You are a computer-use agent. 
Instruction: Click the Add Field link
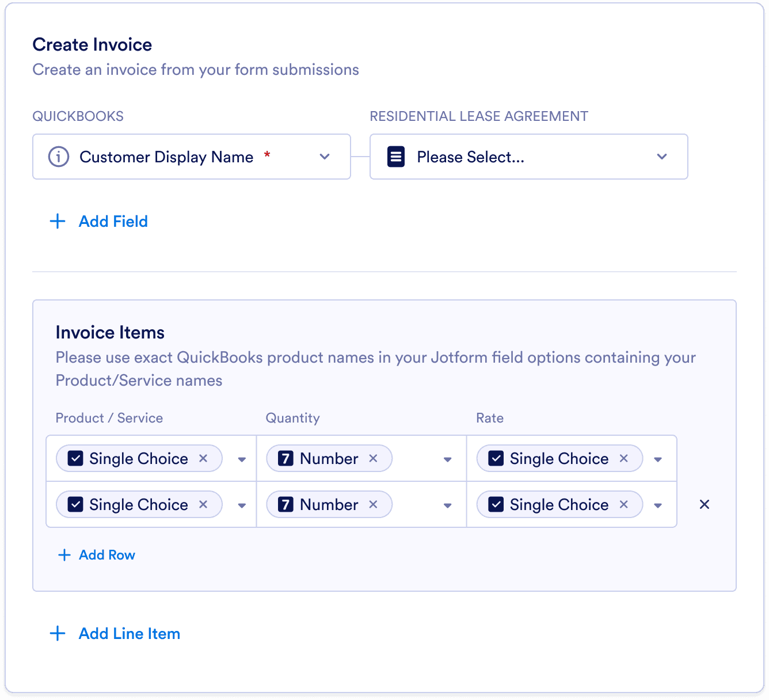click(113, 221)
